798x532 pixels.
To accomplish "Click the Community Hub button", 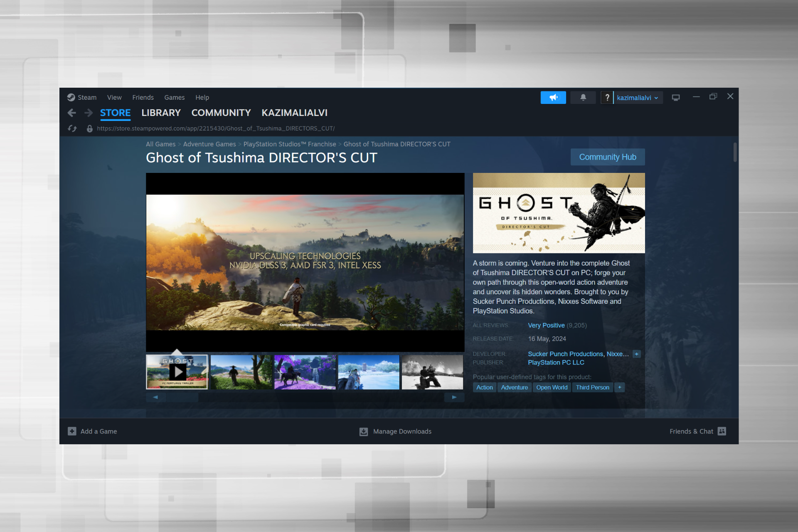I will 608,157.
